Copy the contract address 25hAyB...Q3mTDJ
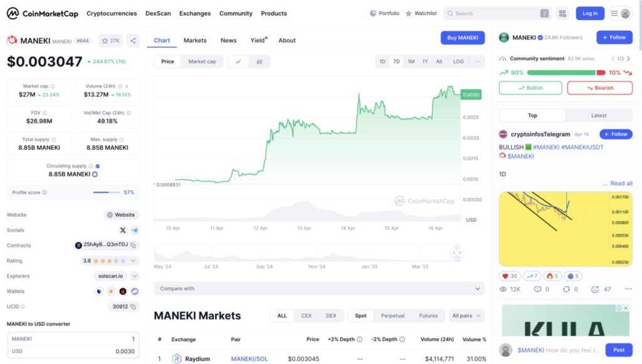Image resolution: width=642 pixels, height=364 pixels. click(134, 246)
